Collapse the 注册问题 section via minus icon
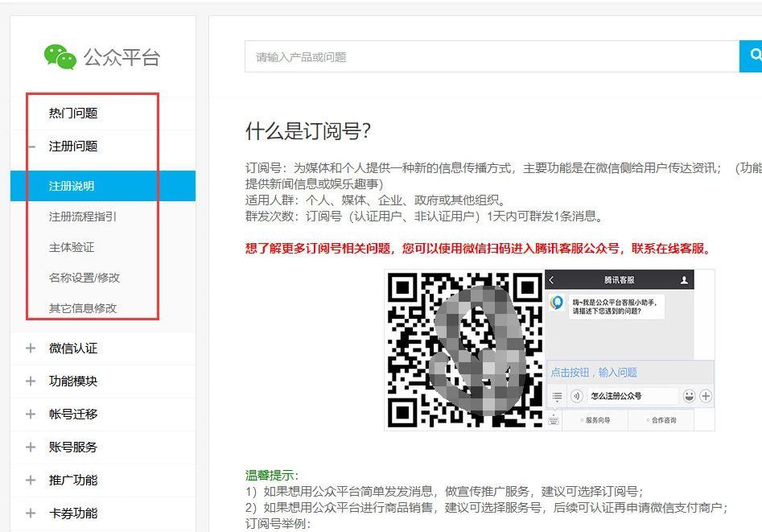Image resolution: width=762 pixels, height=532 pixels. pos(31,146)
